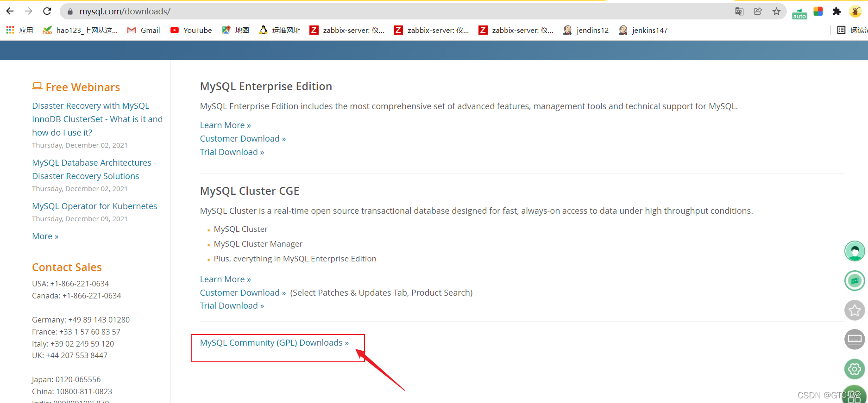Open MySQL Operator for Kubernetes webinar
Image resolution: width=868 pixels, height=403 pixels.
94,206
